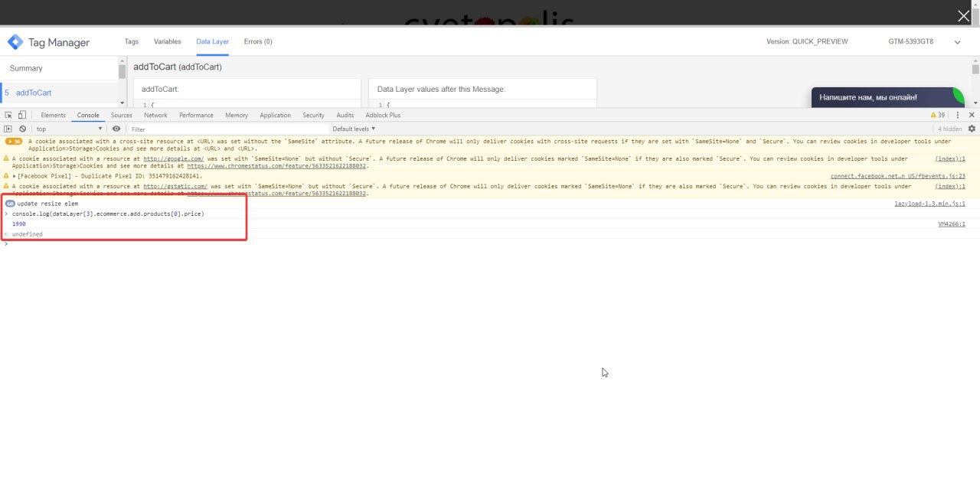Image resolution: width=980 pixels, height=483 pixels.
Task: Open Tag Manager Tags tab
Action: pyautogui.click(x=132, y=41)
